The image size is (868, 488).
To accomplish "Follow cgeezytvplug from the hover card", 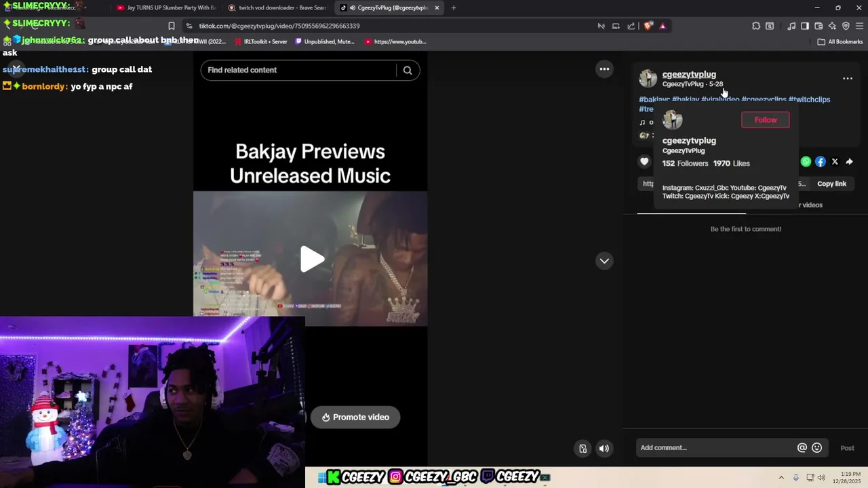I will pos(766,120).
